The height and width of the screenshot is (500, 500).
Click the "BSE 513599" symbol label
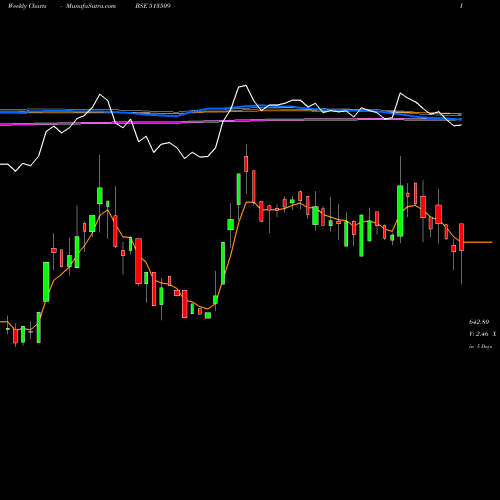pos(153,6)
